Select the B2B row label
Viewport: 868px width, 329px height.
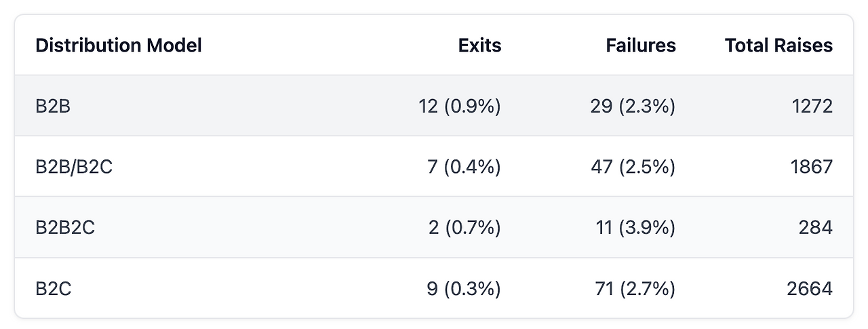point(53,106)
